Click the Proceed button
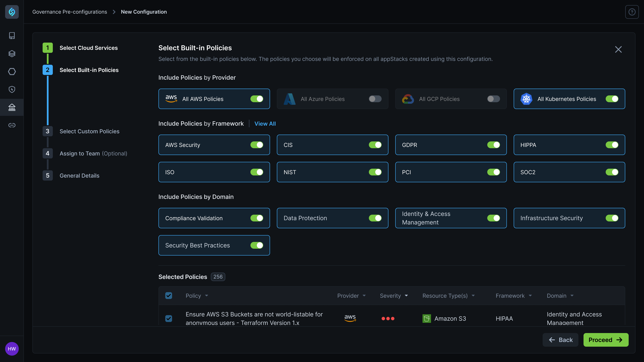This screenshot has width=644, height=362. point(606,339)
